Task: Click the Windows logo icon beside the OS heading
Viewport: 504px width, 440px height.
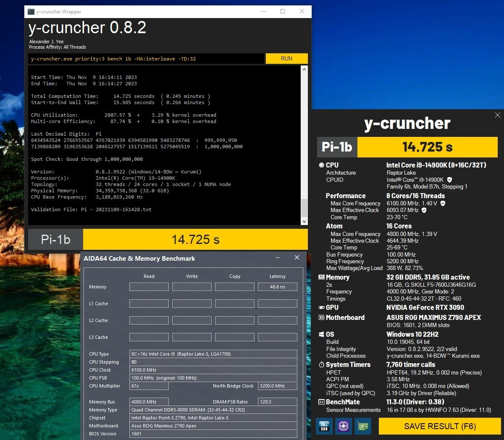Action: (x=321, y=335)
